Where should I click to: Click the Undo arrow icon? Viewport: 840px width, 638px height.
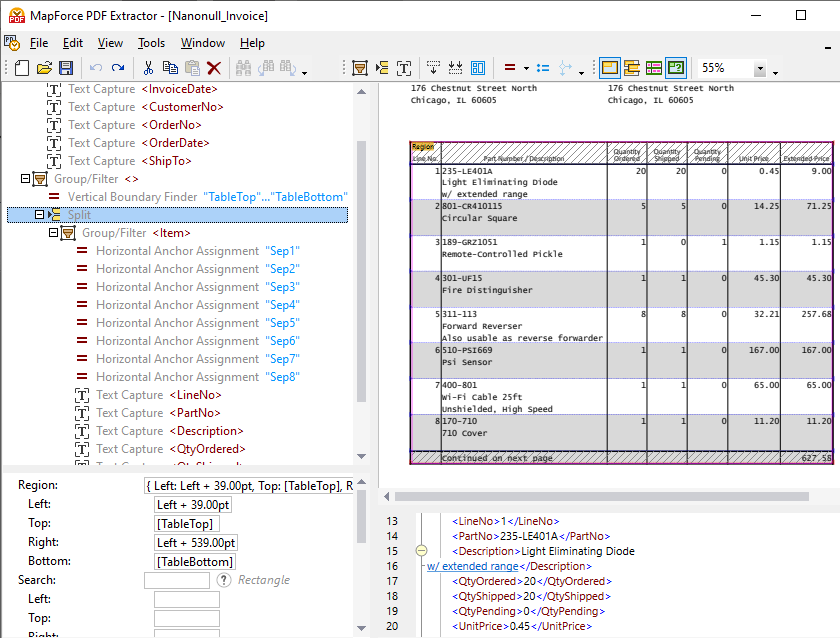point(96,68)
